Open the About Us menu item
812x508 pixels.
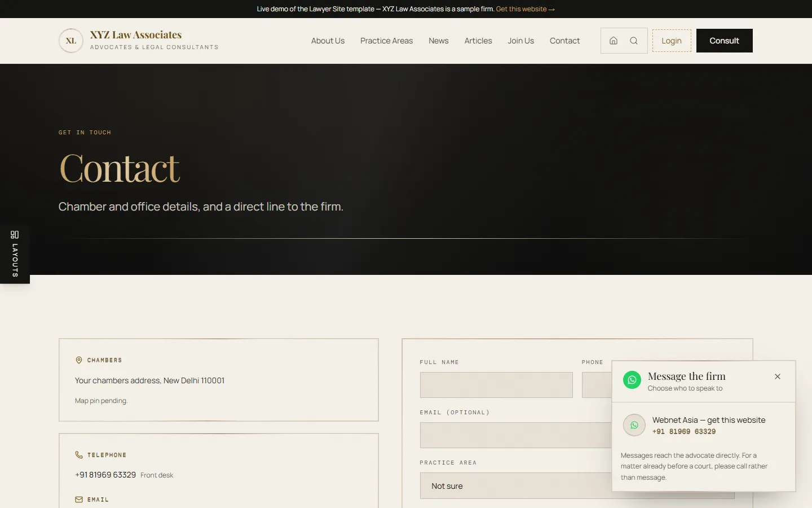[328, 41]
